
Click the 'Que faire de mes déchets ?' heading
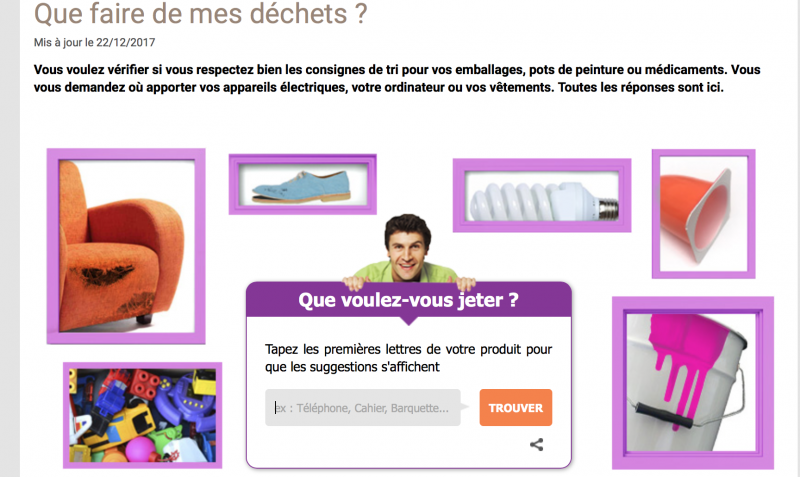tap(201, 13)
